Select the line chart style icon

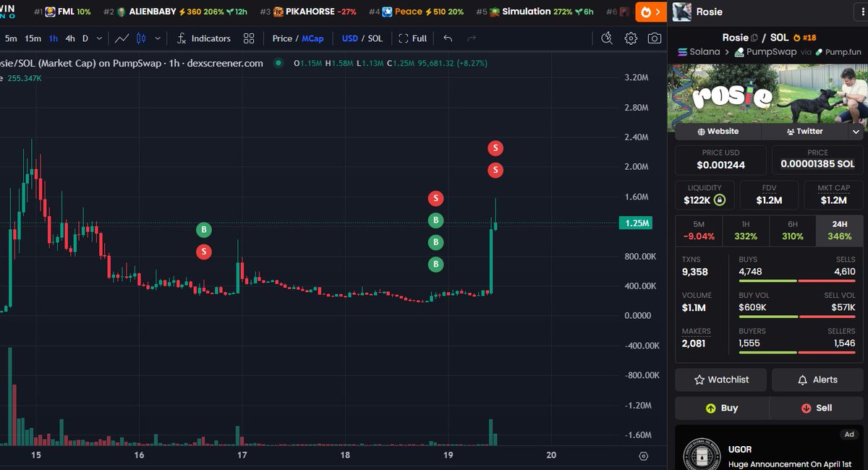tap(122, 38)
